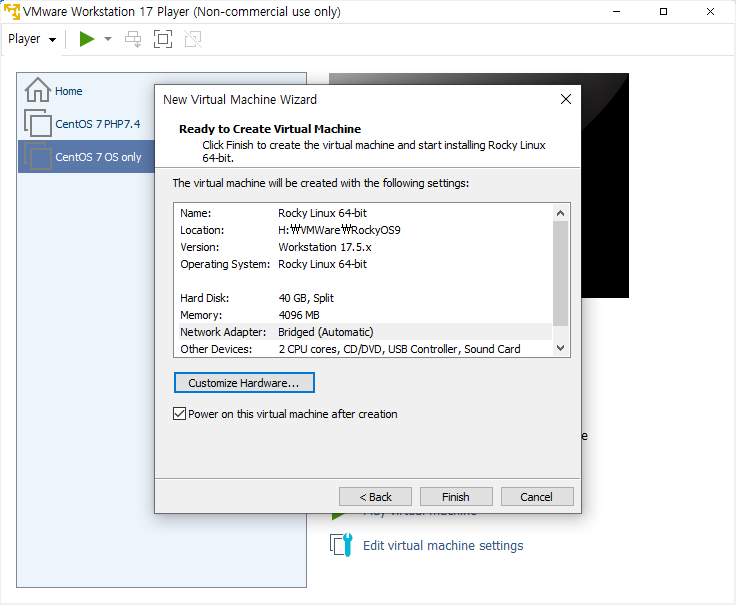736x605 pixels.
Task: Cancel the wizard
Action: point(537,497)
